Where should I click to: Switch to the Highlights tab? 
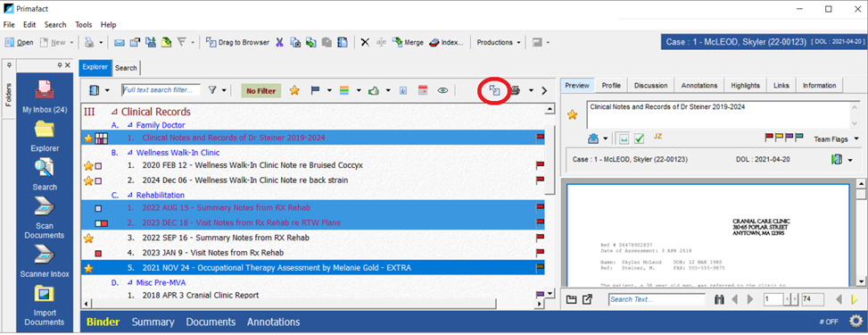pyautogui.click(x=745, y=86)
